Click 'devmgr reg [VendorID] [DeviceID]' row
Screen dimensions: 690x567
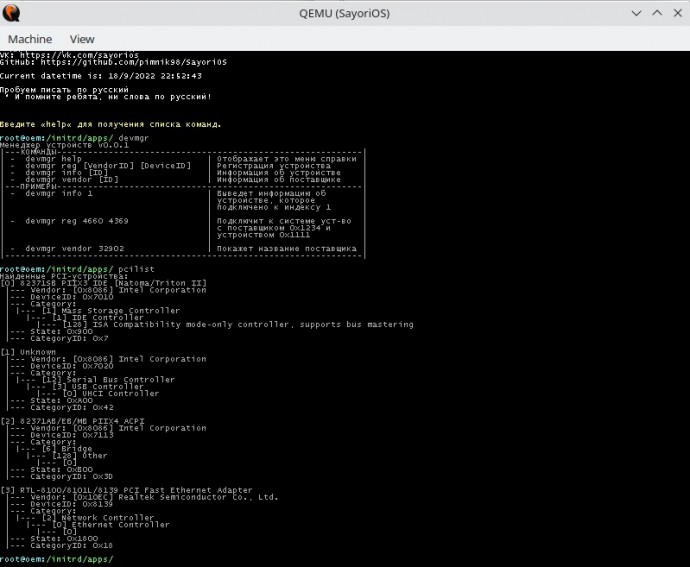pos(108,166)
